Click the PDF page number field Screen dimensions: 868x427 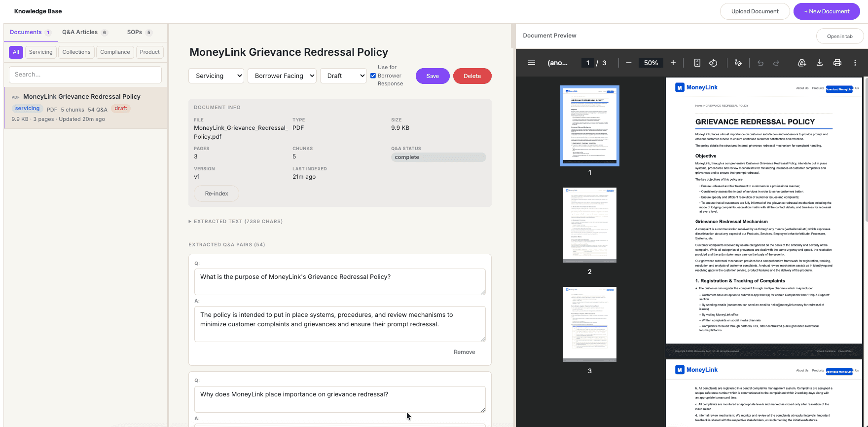coord(587,63)
